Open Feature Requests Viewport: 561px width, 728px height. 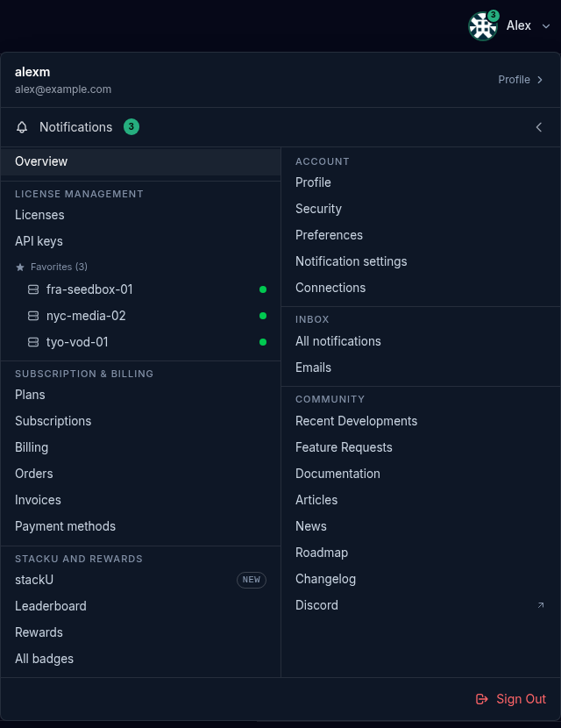[x=421, y=447]
